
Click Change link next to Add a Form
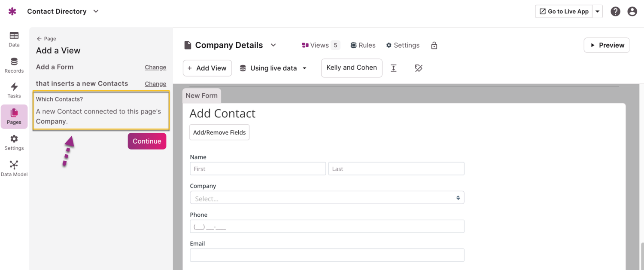(155, 67)
